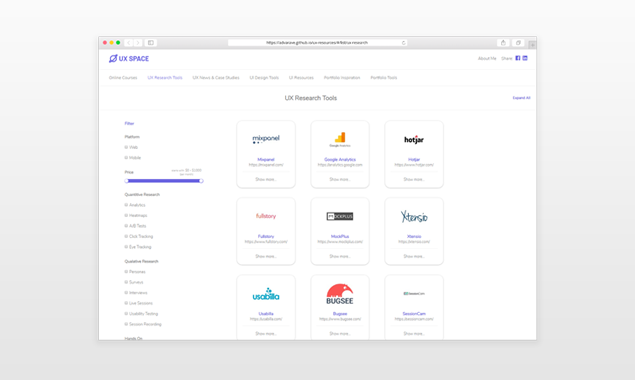Open the Google Analytics name link
This screenshot has width=635, height=380.
pos(340,160)
